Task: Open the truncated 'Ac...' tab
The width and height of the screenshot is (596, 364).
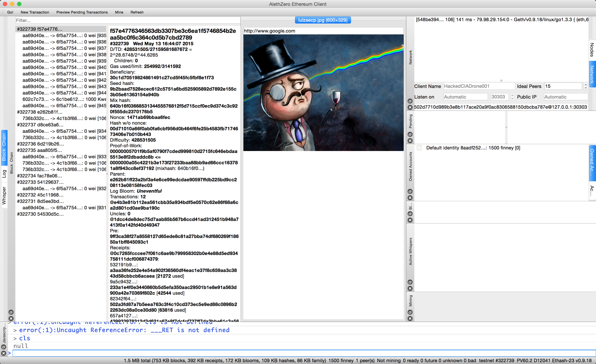Action: click(592, 190)
